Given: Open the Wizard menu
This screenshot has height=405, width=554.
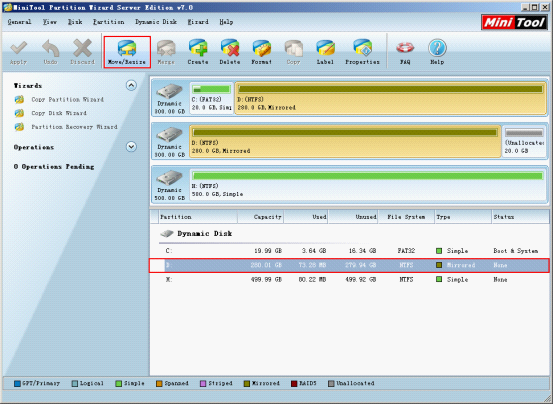Looking at the screenshot, I should point(198,22).
